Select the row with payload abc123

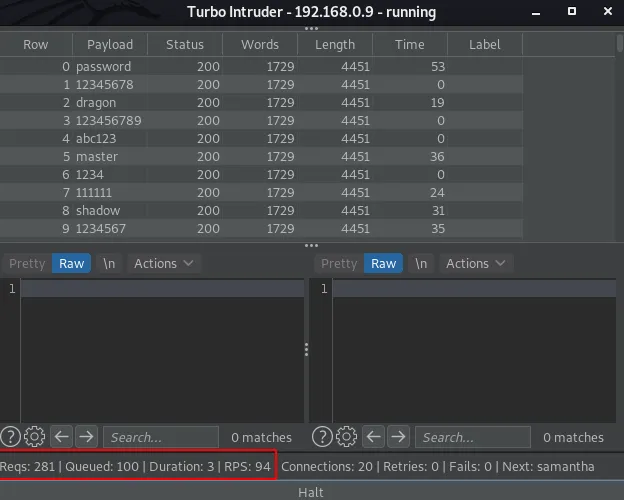[261, 139]
